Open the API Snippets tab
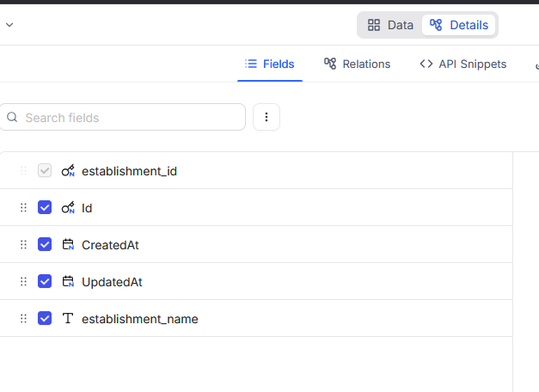The image size is (539, 392). click(462, 64)
